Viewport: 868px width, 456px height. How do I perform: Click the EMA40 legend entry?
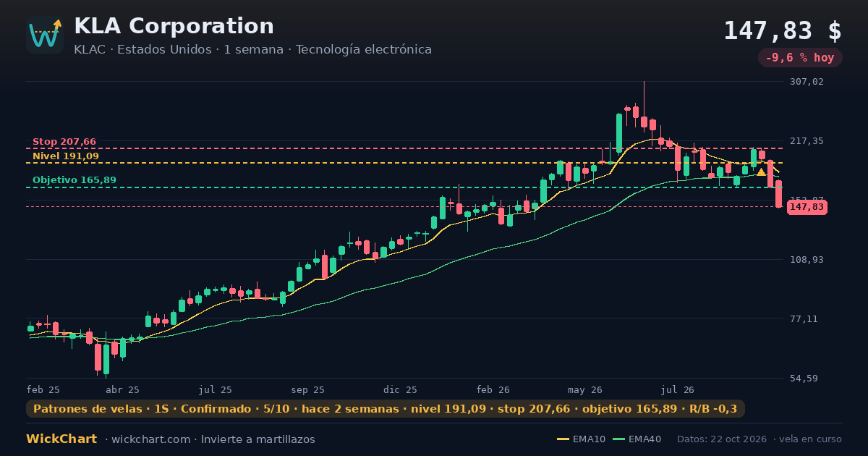637,439
